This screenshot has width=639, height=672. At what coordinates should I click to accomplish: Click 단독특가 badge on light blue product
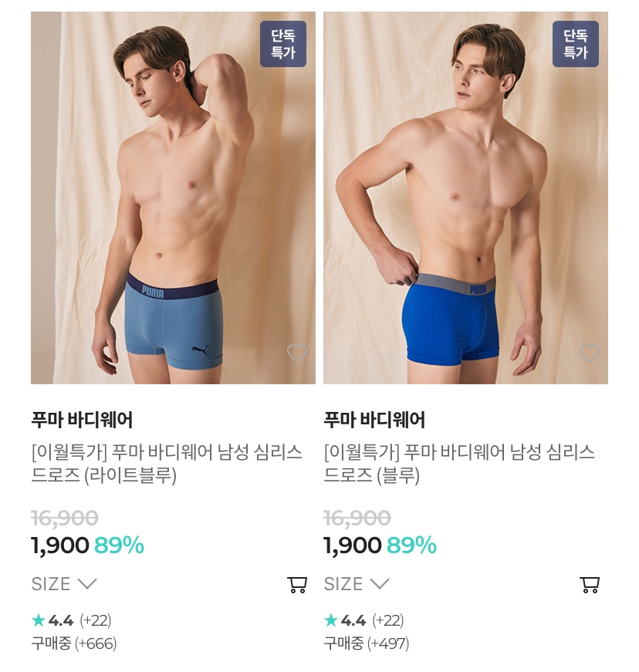(x=283, y=44)
